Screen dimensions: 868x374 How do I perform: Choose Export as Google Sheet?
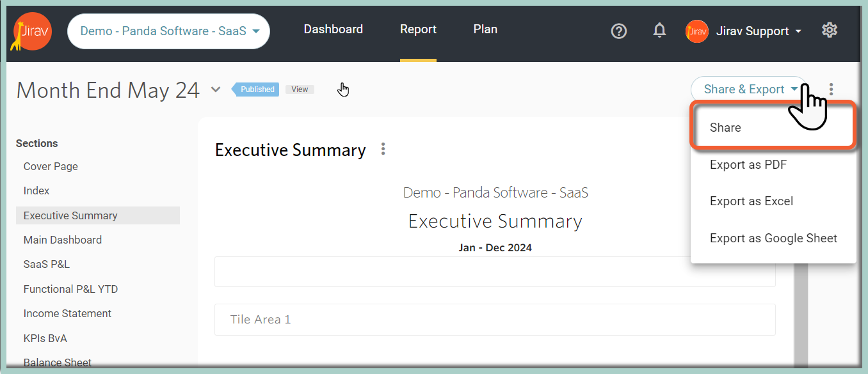pos(773,238)
